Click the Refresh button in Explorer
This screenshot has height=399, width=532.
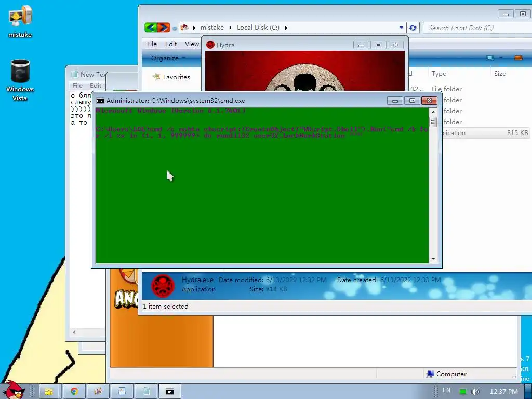413,28
